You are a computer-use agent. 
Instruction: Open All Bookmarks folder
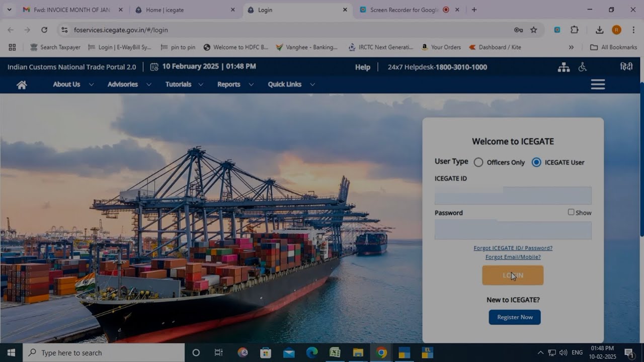pos(613,47)
